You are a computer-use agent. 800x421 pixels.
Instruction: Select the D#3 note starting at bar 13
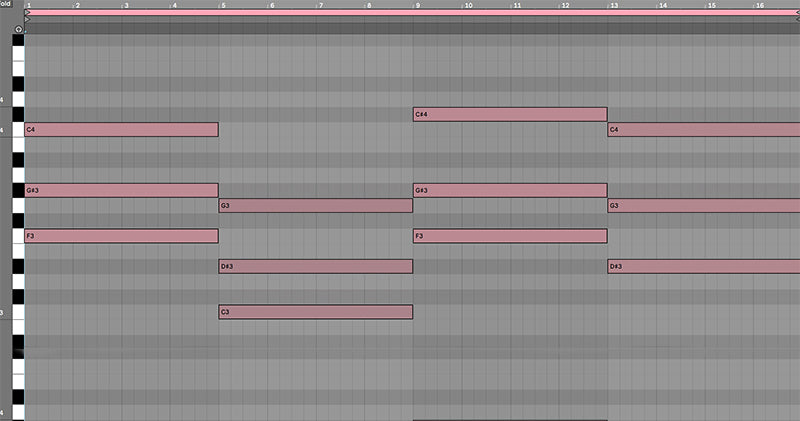(x=704, y=266)
